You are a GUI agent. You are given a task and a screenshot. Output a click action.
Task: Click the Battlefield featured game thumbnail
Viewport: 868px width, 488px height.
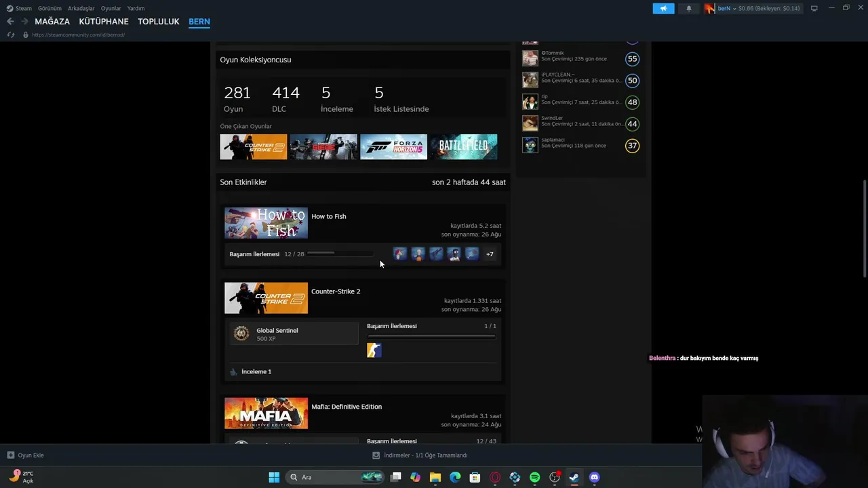(464, 147)
